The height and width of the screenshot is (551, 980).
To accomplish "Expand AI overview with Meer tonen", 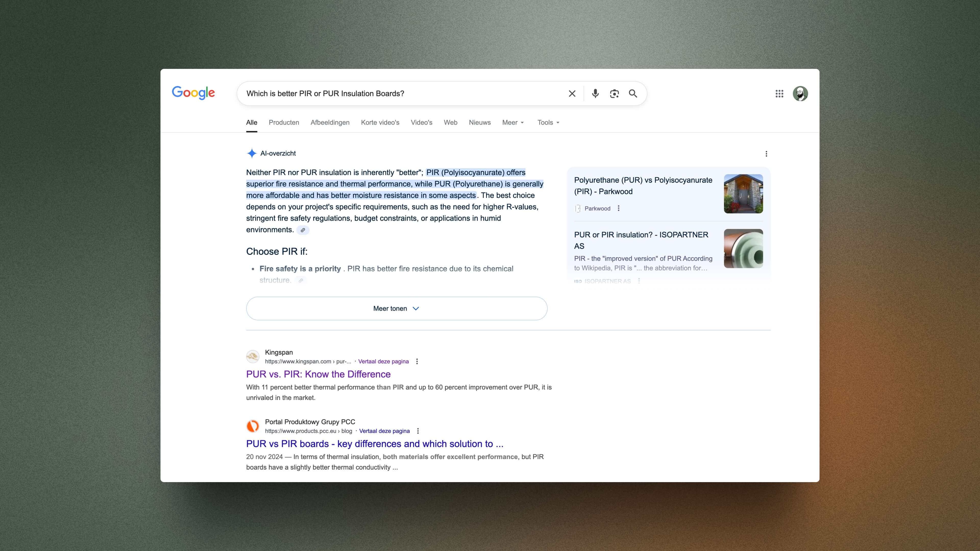I will (x=396, y=308).
